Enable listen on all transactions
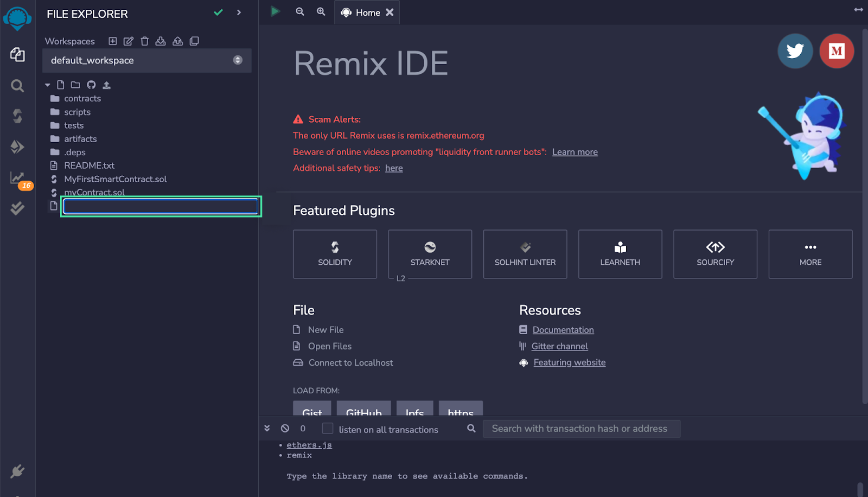Viewport: 868px width, 497px height. pyautogui.click(x=327, y=428)
